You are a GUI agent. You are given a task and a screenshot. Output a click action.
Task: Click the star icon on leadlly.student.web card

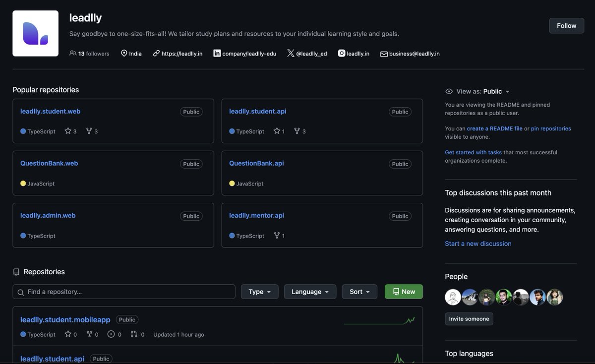coord(68,131)
